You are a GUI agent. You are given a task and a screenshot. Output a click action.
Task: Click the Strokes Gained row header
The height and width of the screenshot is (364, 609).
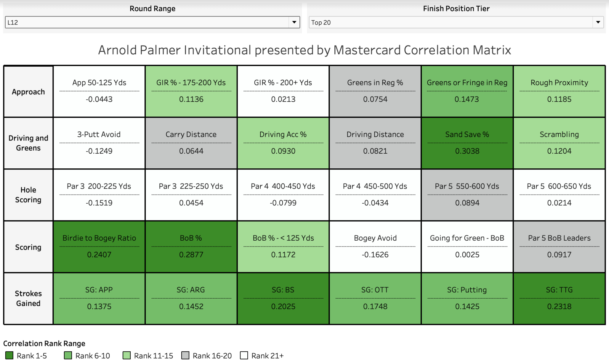pos(28,298)
